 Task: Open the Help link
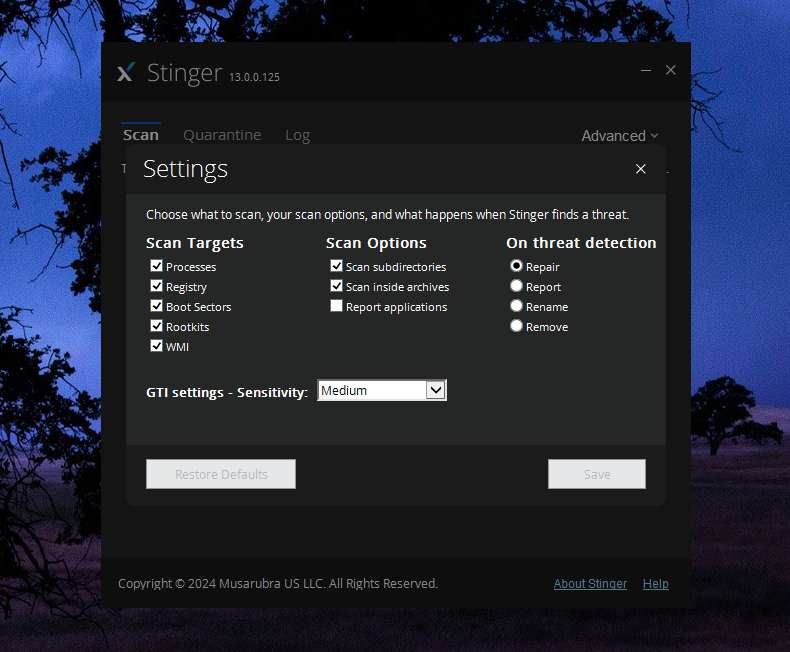[655, 583]
